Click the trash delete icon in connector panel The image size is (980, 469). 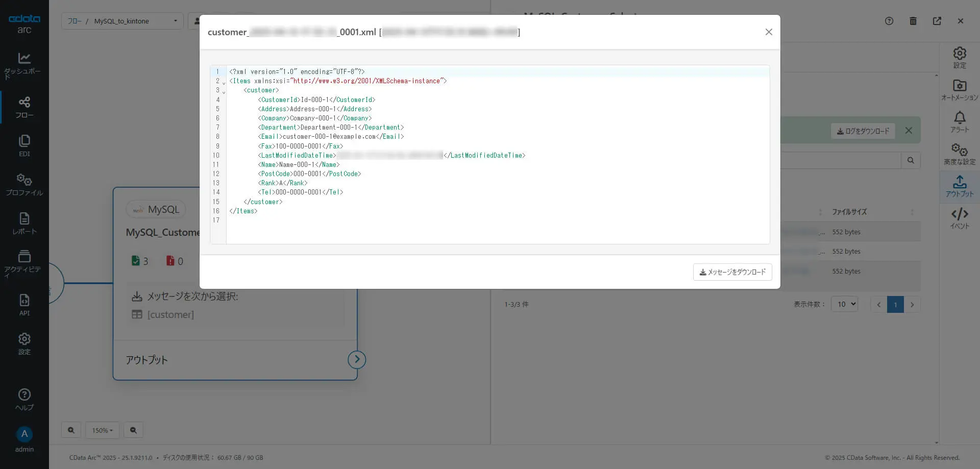(913, 21)
